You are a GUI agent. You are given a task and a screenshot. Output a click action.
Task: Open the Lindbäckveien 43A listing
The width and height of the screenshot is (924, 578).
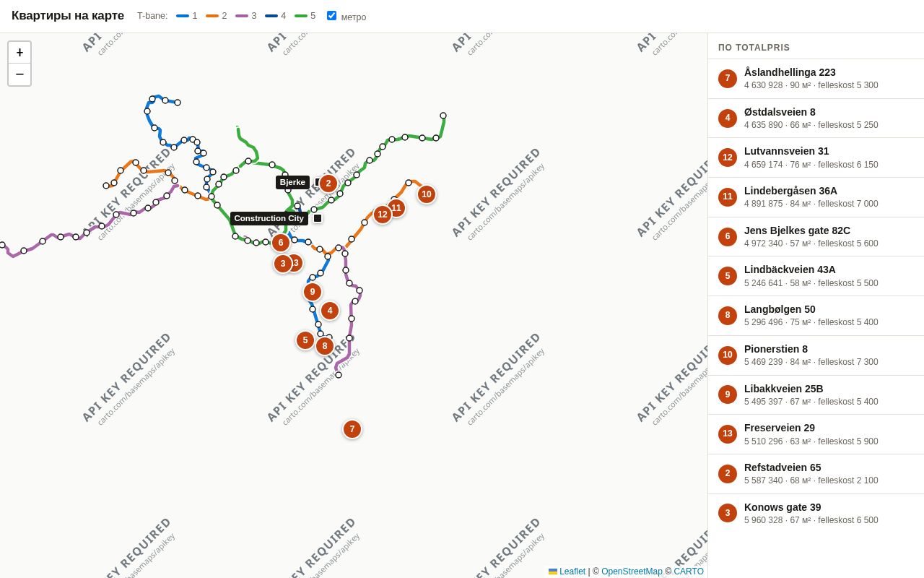coord(816,276)
